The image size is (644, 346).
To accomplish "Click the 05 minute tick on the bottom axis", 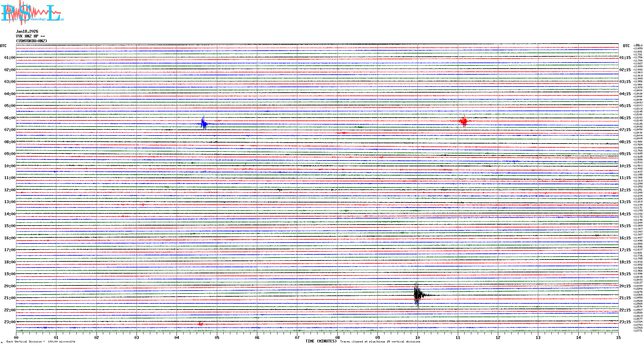I will 217,337.
